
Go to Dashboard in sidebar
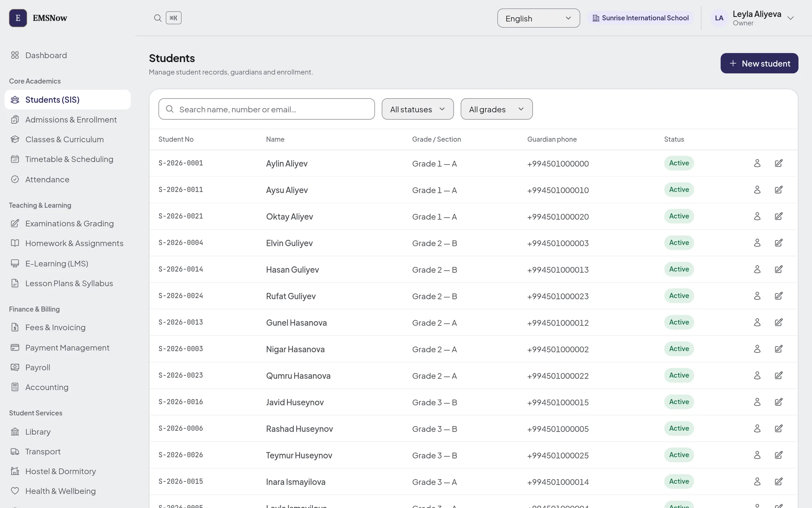click(68, 55)
